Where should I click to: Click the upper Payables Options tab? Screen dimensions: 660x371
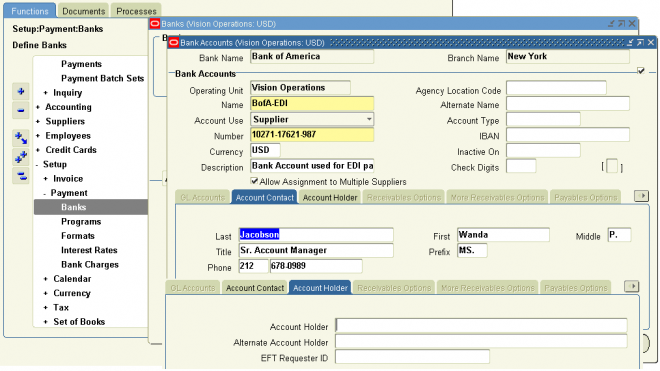585,198
